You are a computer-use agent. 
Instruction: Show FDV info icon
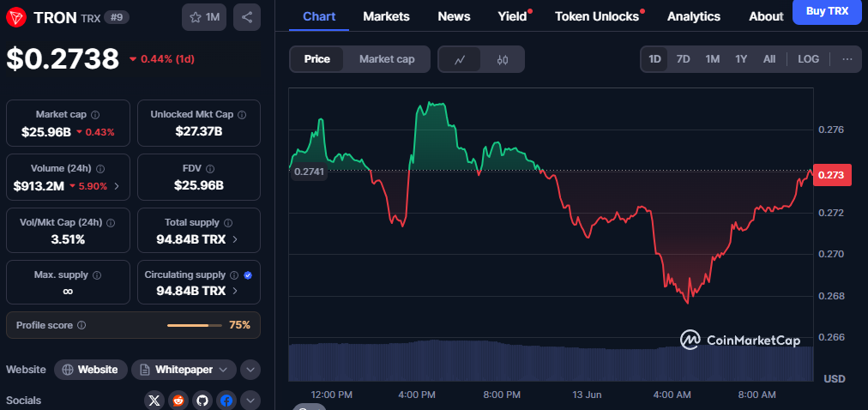tap(210, 168)
